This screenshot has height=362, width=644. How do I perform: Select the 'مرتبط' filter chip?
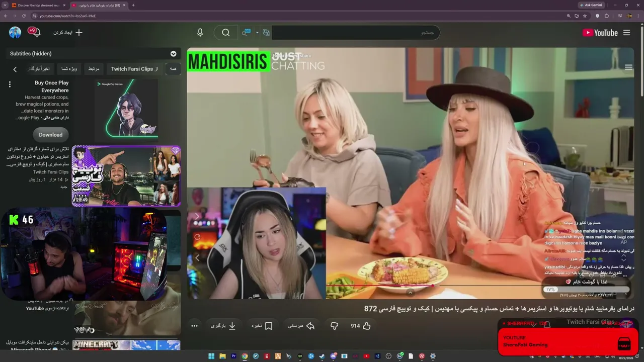click(x=94, y=69)
